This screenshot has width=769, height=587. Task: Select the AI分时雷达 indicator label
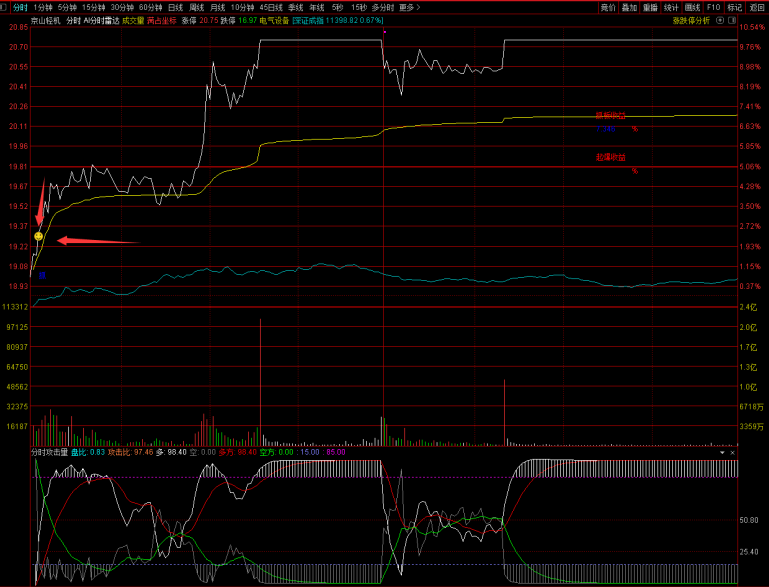[x=102, y=21]
